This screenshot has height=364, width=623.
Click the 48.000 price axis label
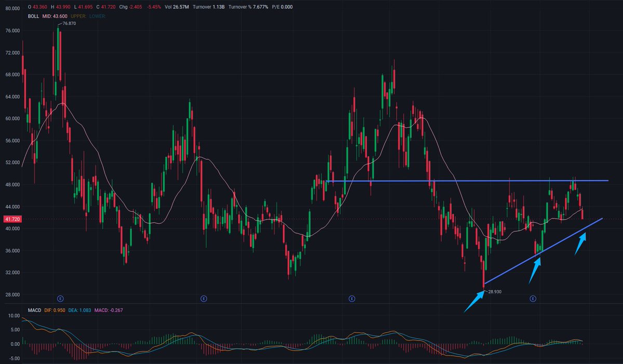11,184
